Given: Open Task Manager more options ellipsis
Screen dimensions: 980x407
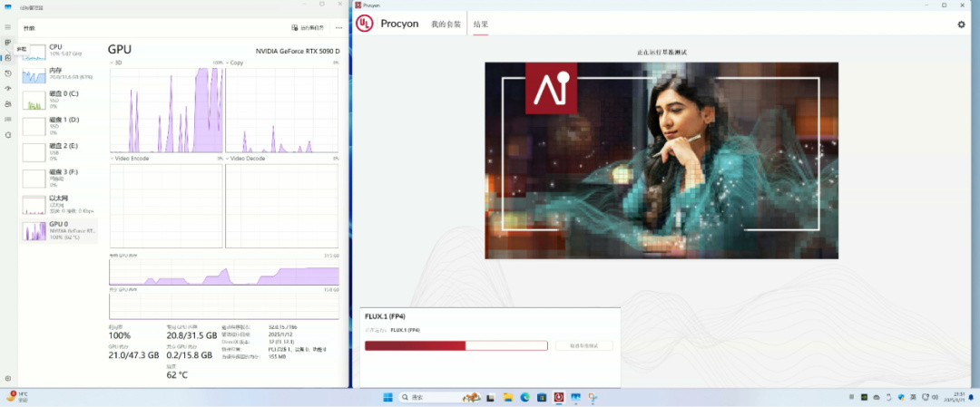Looking at the screenshot, I should [338, 27].
